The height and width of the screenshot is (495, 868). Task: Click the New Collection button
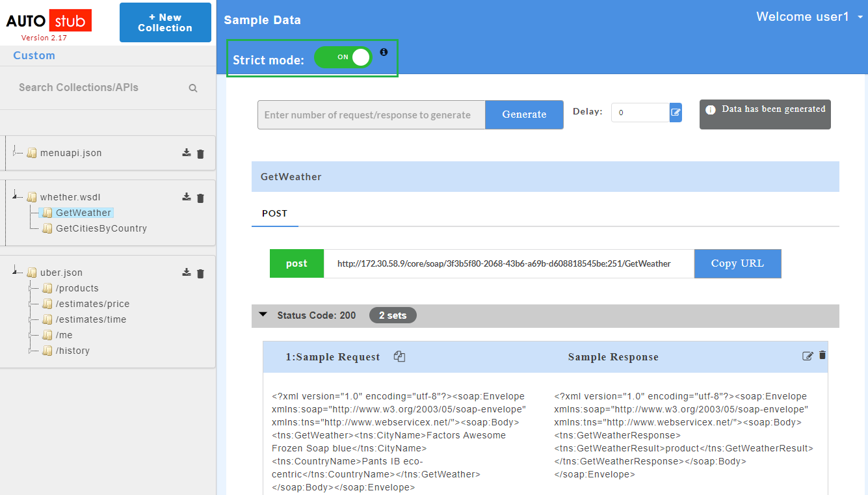coord(165,23)
